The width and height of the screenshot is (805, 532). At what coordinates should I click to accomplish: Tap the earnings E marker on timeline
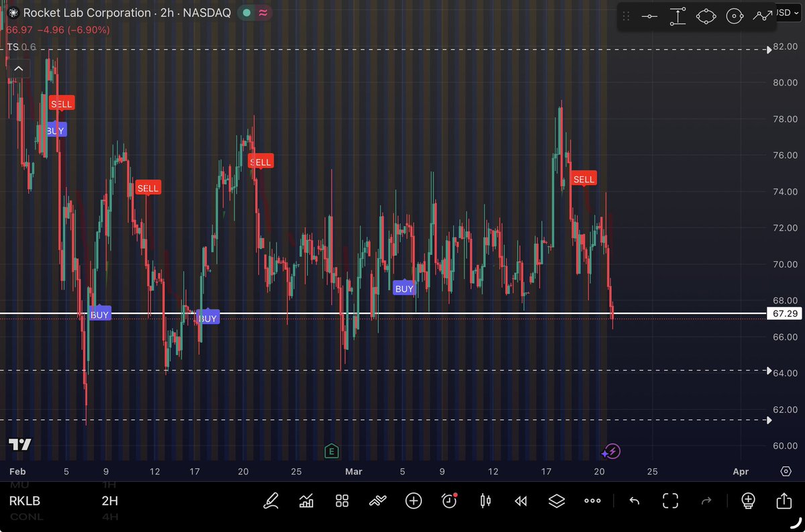click(331, 451)
